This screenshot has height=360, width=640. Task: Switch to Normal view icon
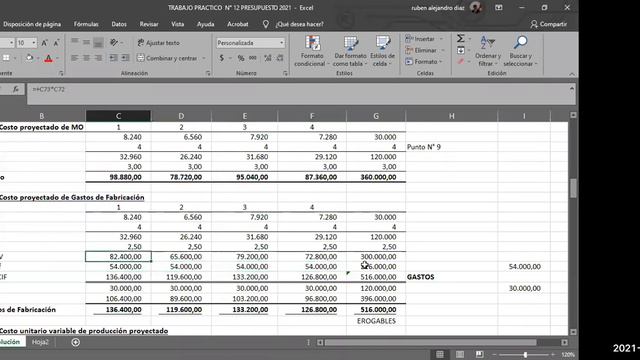(440, 354)
